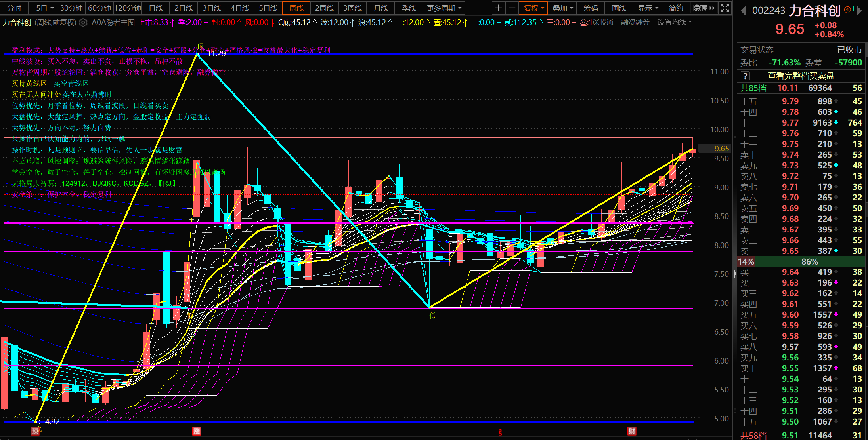The image size is (868, 440).
Task: Open 查看完整档买卖盘 link
Action: coord(801,76)
